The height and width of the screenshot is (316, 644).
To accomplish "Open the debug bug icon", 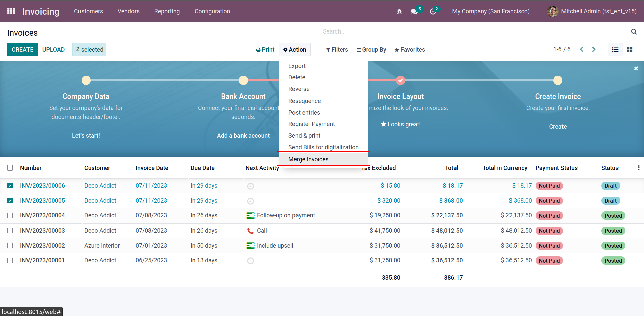I will pyautogui.click(x=399, y=11).
